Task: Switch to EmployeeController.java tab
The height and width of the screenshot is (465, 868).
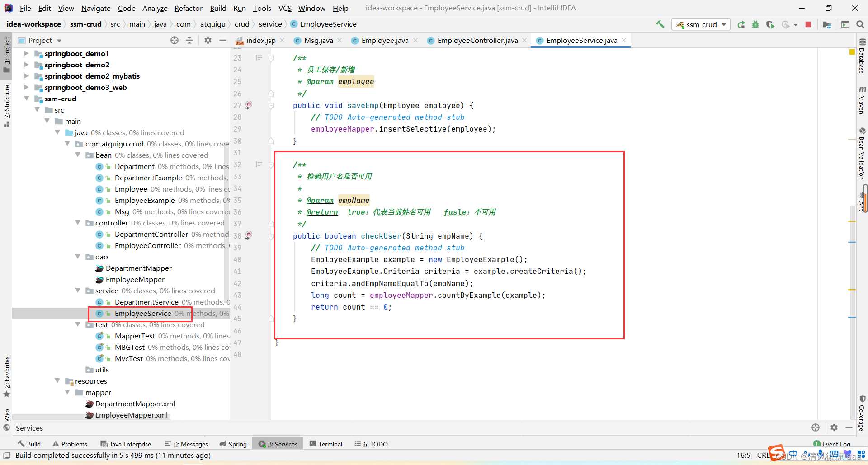Action: point(477,40)
